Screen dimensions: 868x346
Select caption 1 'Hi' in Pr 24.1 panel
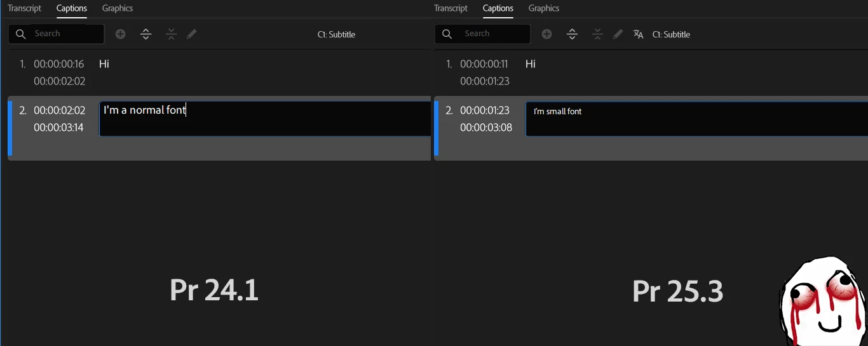pyautogui.click(x=104, y=64)
